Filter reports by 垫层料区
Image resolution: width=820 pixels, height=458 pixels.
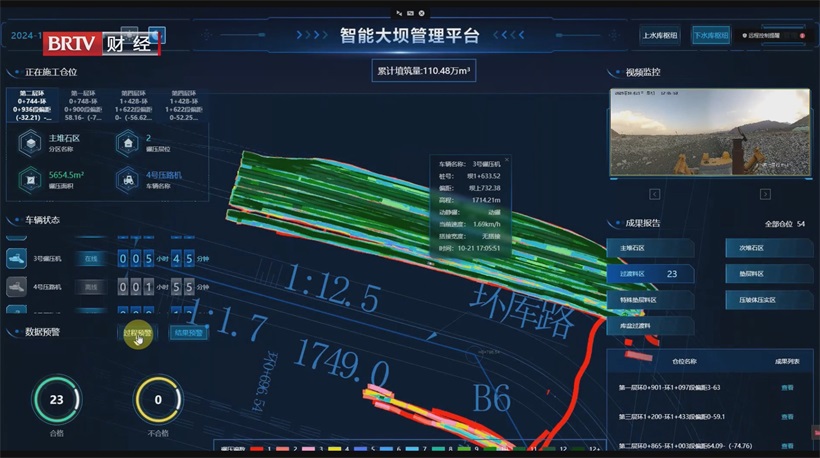coord(769,274)
